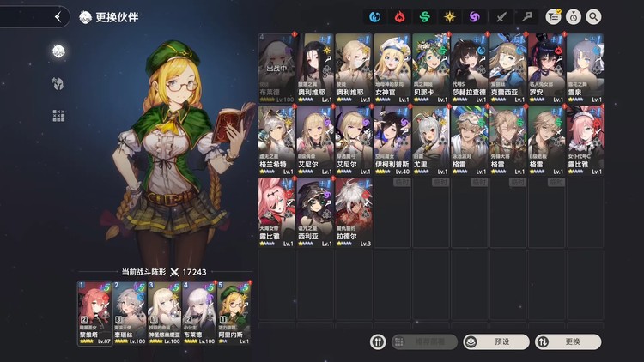Viewport: 644px width, 362px height.
Task: Click the 当前战斗阵形 label
Action: (143, 272)
